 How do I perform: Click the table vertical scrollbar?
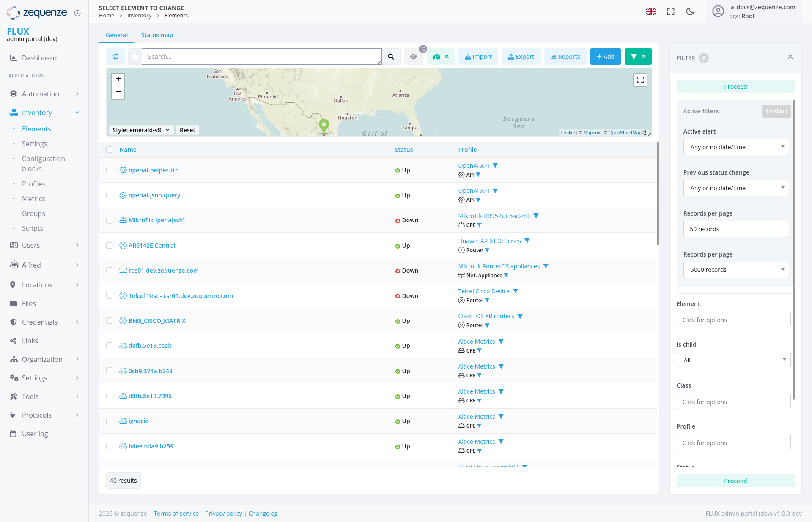click(x=658, y=193)
